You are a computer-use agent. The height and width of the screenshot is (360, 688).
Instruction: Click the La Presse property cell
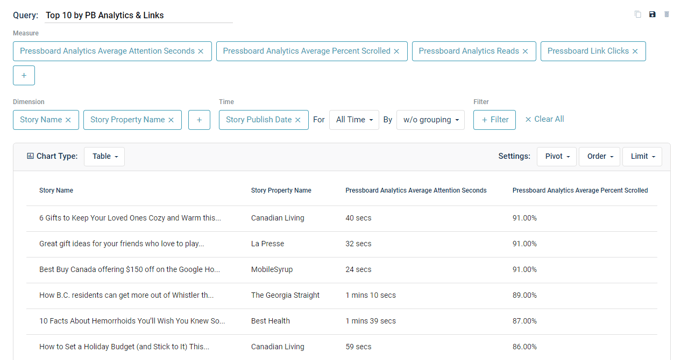tap(268, 244)
